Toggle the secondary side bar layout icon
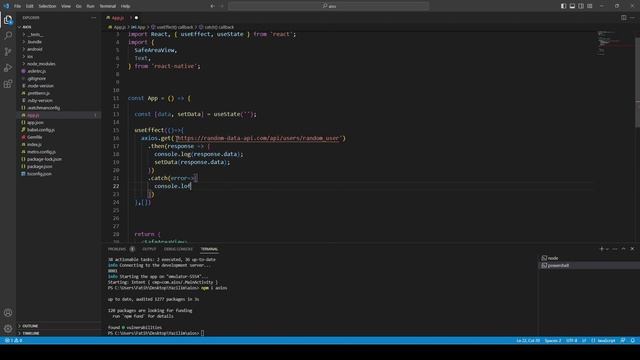This screenshot has width=640, height=360. [x=581, y=6]
